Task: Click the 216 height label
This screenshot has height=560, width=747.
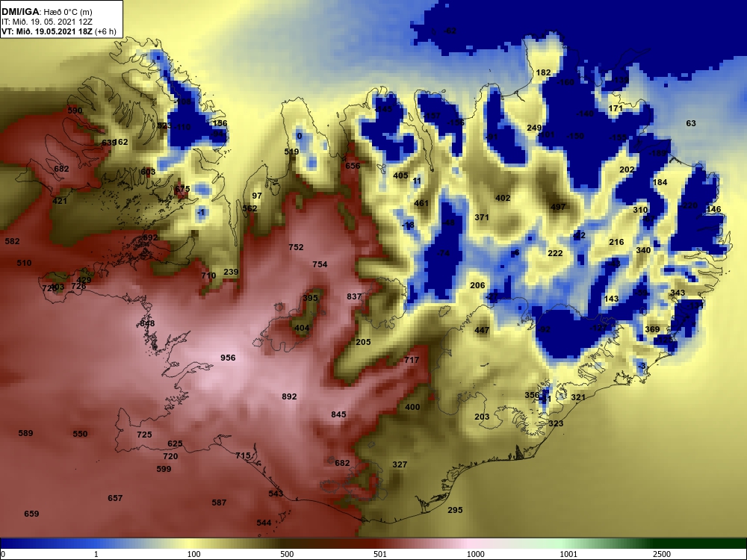Action: [x=616, y=242]
